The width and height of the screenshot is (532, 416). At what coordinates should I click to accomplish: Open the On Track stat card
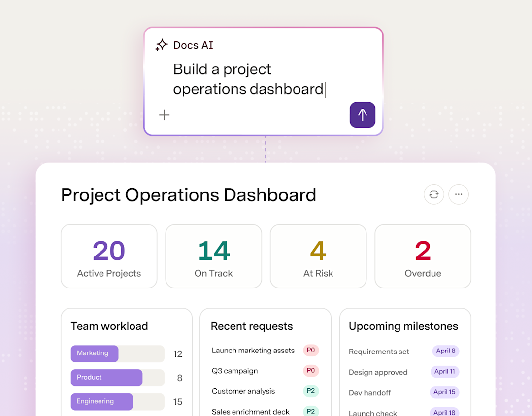(213, 256)
